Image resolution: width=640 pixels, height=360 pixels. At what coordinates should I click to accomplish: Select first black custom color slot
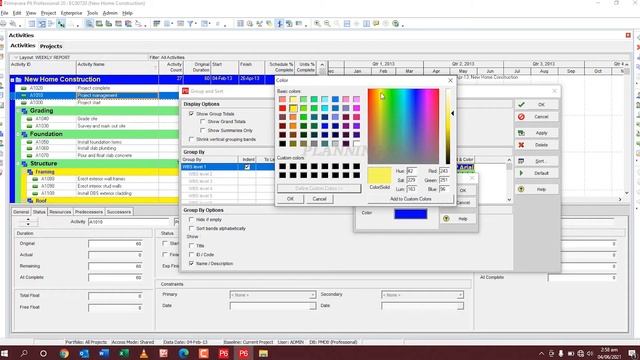click(282, 167)
